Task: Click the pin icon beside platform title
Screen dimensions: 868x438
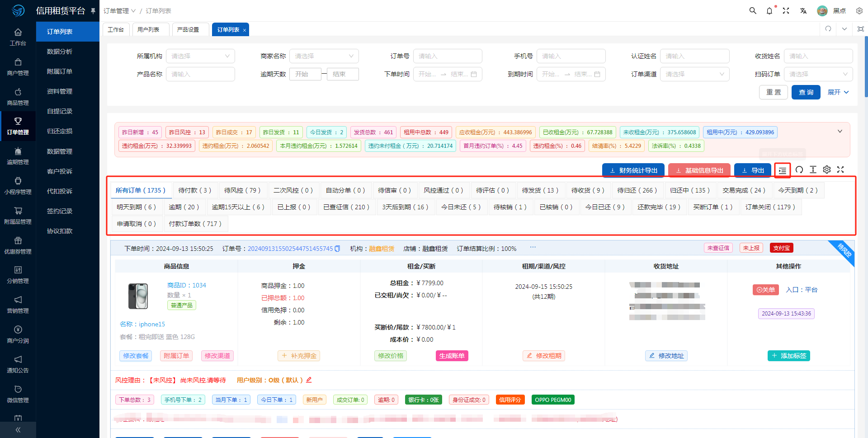Action: tap(93, 10)
